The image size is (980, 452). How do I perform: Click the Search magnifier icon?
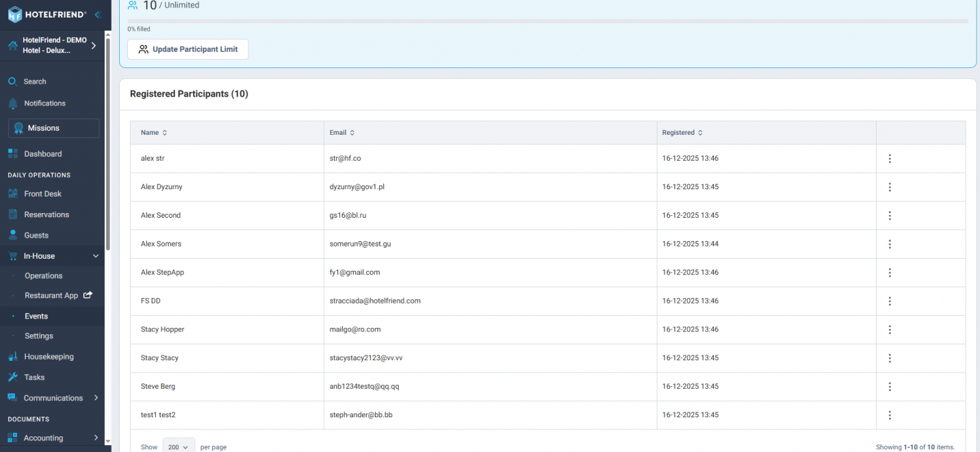click(12, 82)
